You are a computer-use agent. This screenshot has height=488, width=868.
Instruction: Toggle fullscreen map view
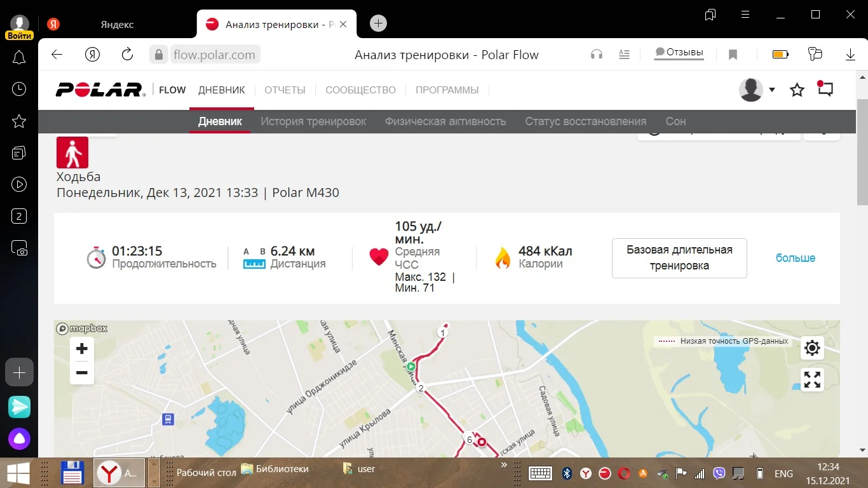tap(812, 379)
